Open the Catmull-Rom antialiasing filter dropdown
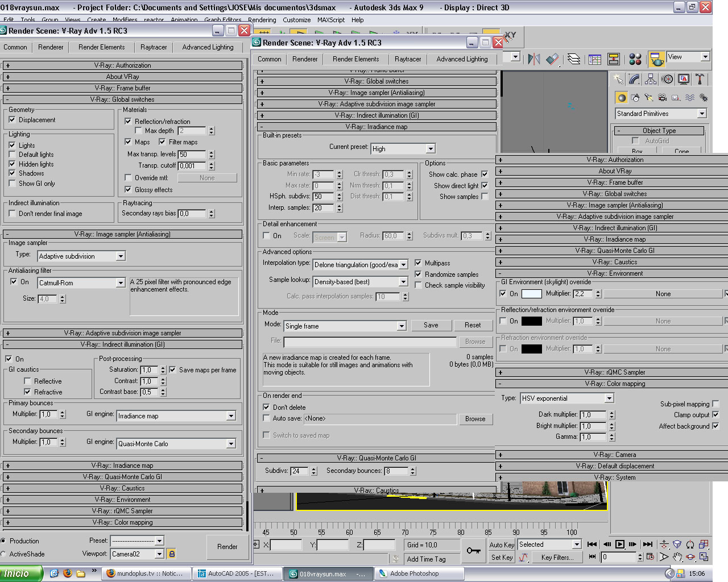This screenshot has height=582, width=728. coord(81,282)
